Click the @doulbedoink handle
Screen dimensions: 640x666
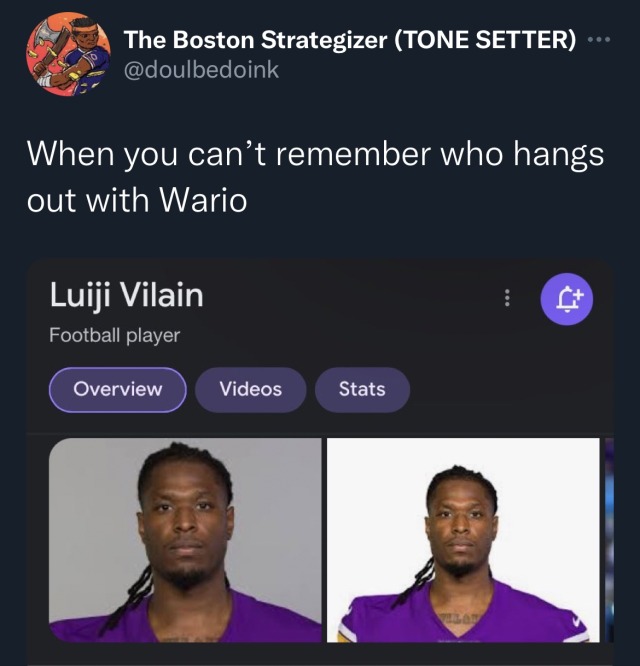(x=201, y=70)
